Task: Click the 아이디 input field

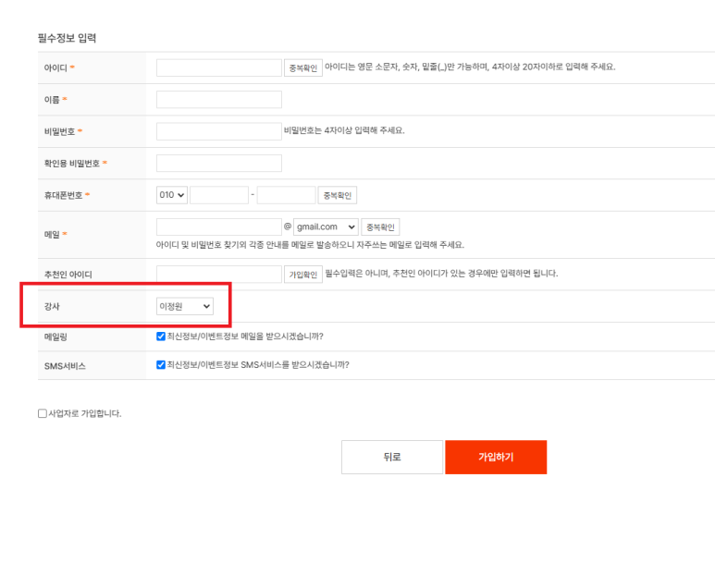Action: point(219,67)
